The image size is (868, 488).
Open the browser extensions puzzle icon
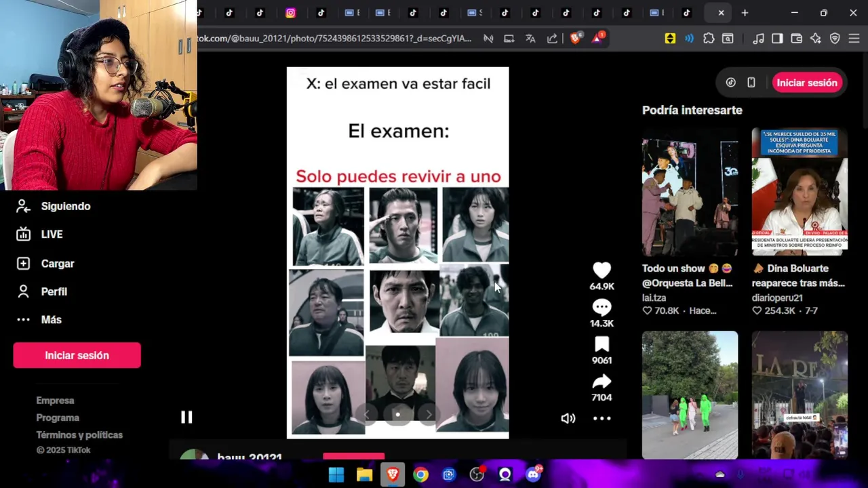[709, 39]
